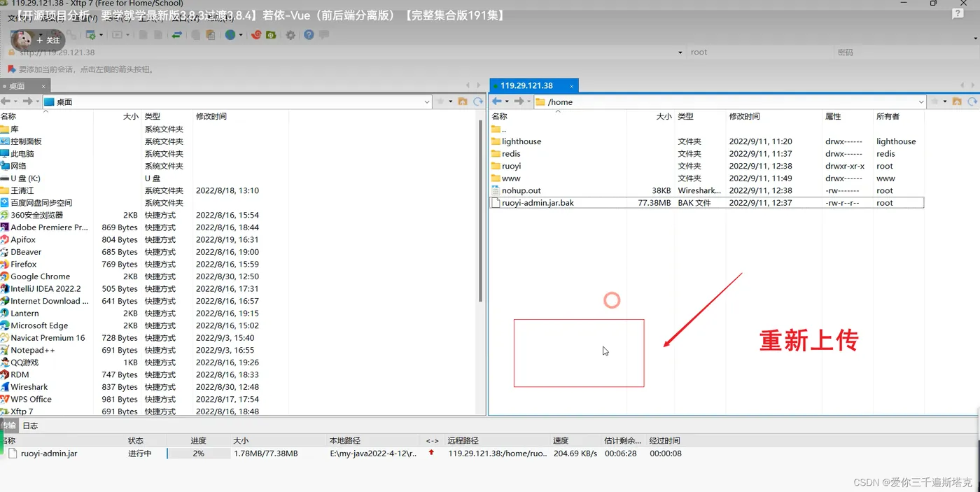Click the back arrow in the local 桌面 pane

click(x=6, y=101)
